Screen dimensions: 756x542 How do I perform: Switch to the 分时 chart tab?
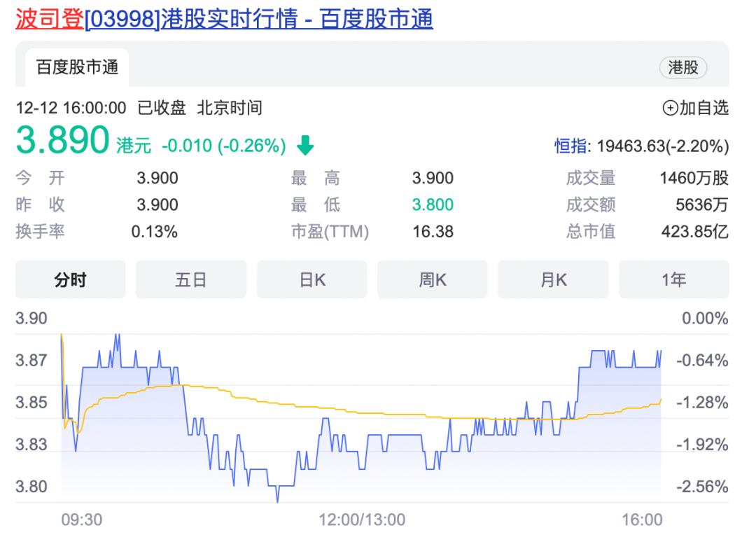click(x=71, y=279)
